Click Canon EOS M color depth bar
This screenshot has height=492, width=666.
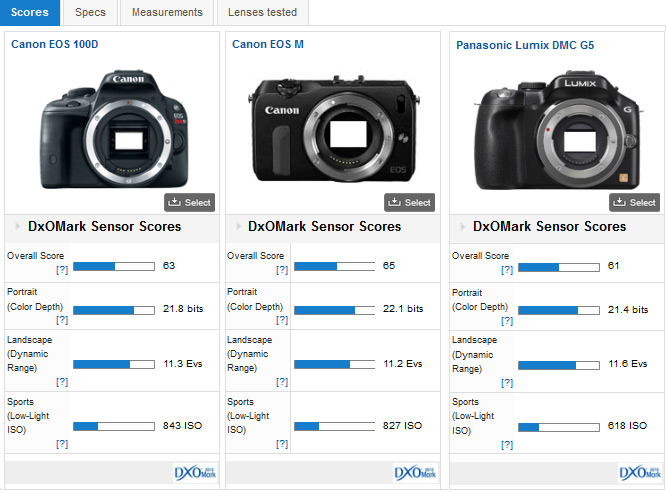[335, 310]
